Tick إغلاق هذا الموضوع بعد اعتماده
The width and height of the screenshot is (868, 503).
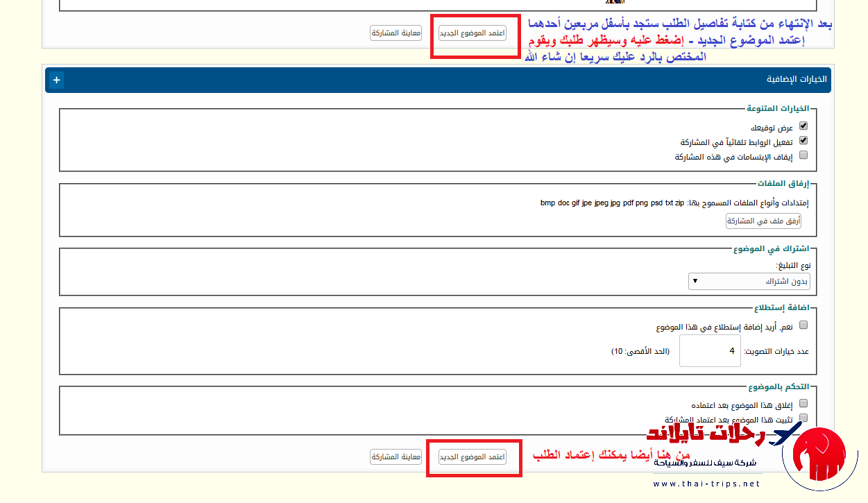pos(803,403)
